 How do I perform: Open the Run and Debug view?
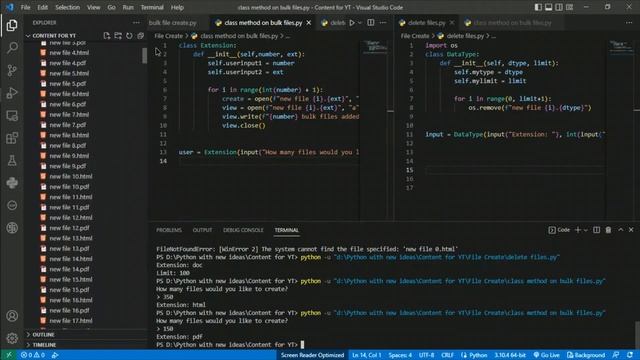coord(12,93)
